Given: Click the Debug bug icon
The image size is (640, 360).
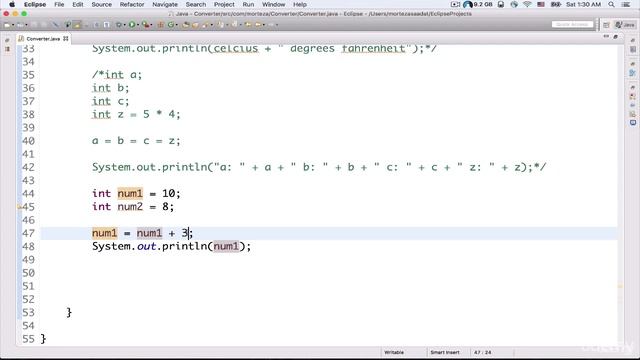Looking at the screenshot, I should click(119, 25).
